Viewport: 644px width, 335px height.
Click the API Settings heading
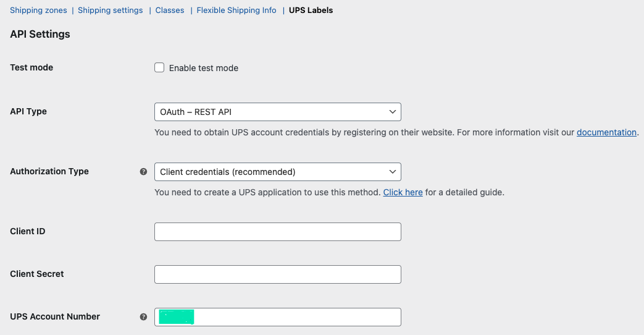pyautogui.click(x=40, y=35)
